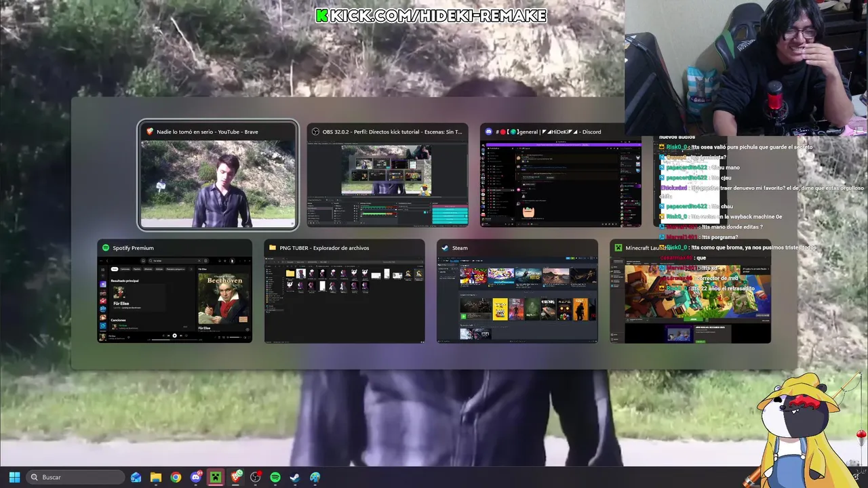
Task: Click the folder icon beside PNG TUBER title
Action: (x=273, y=247)
